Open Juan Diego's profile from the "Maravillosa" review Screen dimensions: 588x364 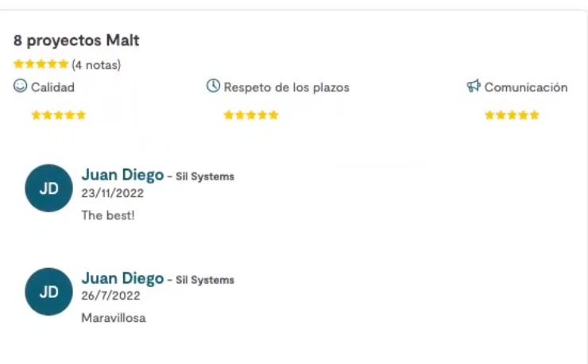click(x=122, y=278)
